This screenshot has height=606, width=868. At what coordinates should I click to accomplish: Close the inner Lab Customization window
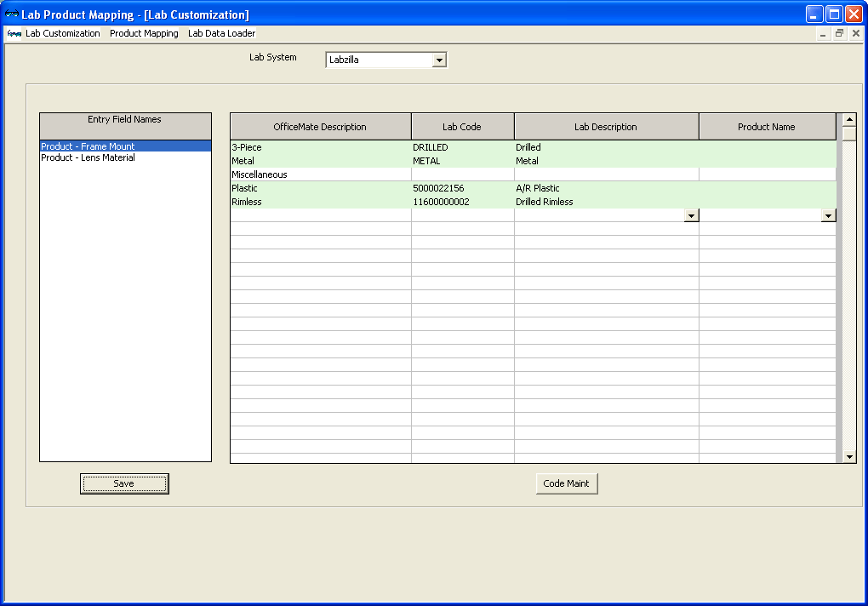tap(856, 33)
